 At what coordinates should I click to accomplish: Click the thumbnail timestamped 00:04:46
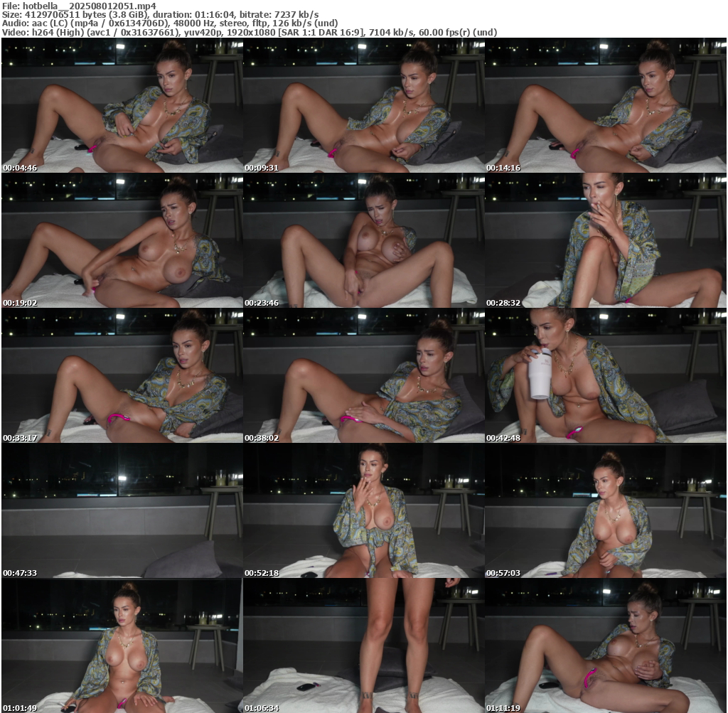point(122,105)
